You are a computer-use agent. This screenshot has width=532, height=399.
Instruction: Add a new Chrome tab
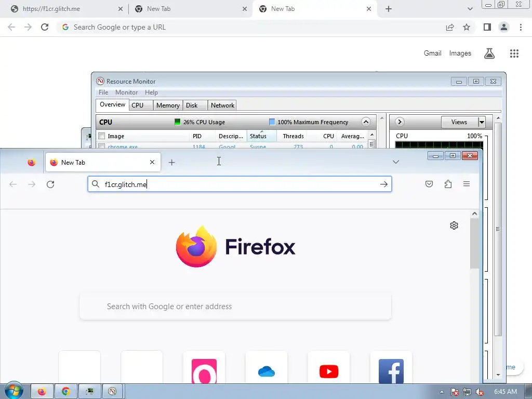pyautogui.click(x=389, y=9)
